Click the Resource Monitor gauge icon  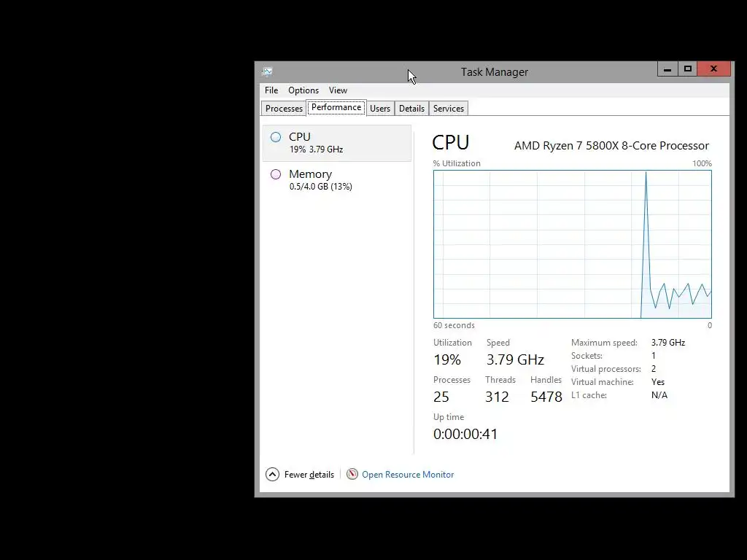[x=352, y=474]
